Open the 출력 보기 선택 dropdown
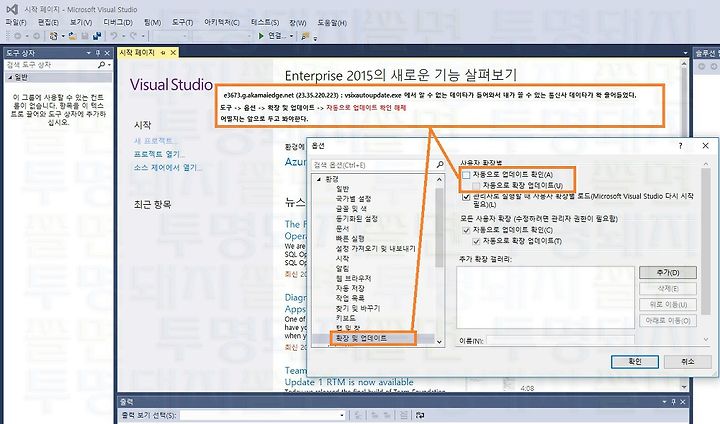720x424 pixels. (342, 415)
